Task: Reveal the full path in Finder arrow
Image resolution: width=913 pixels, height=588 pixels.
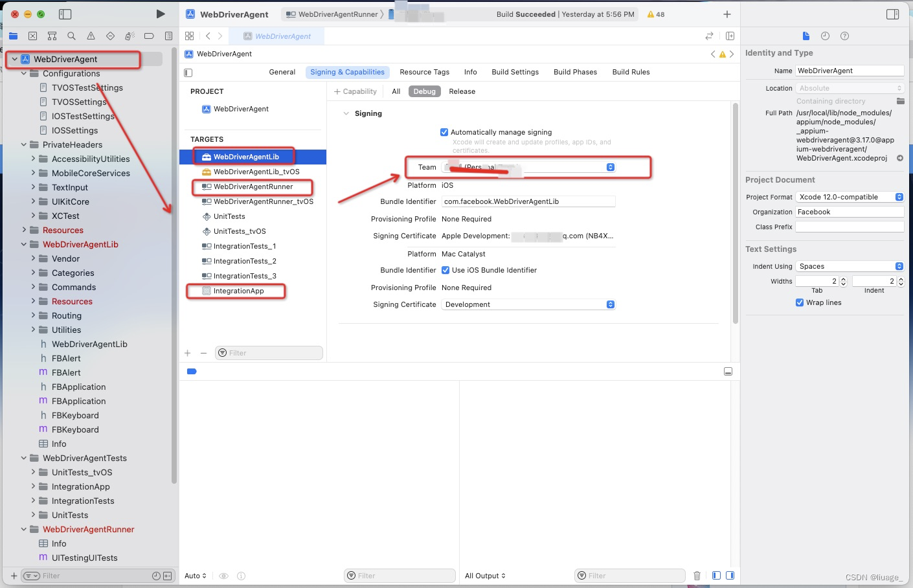Action: click(x=900, y=158)
